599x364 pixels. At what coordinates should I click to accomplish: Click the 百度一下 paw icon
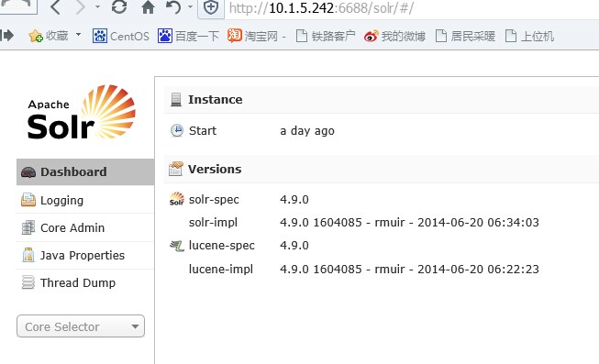point(165,37)
